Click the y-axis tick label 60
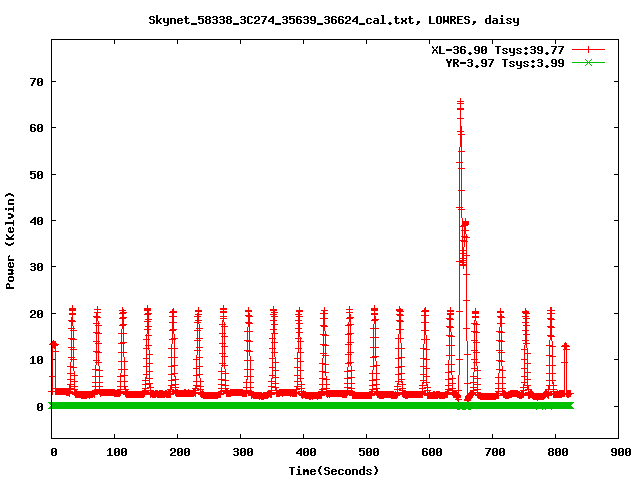Screen dimensions: 640x480 36,128
